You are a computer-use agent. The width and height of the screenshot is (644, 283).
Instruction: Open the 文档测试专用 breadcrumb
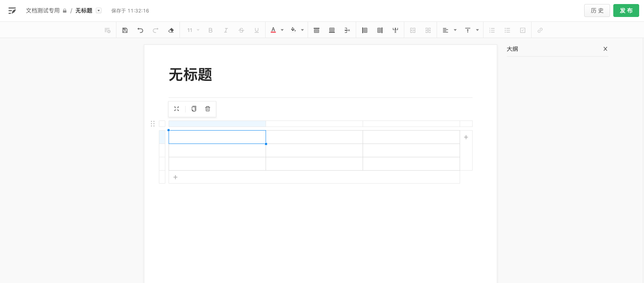43,11
